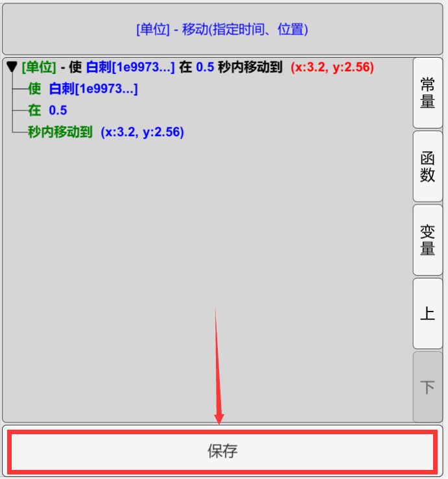
Task: Click 白刺[1e9973...] in the 使 child row
Action: click(93, 89)
